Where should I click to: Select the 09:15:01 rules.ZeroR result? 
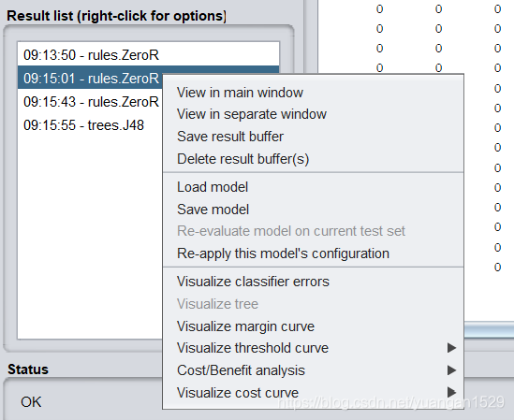point(90,79)
